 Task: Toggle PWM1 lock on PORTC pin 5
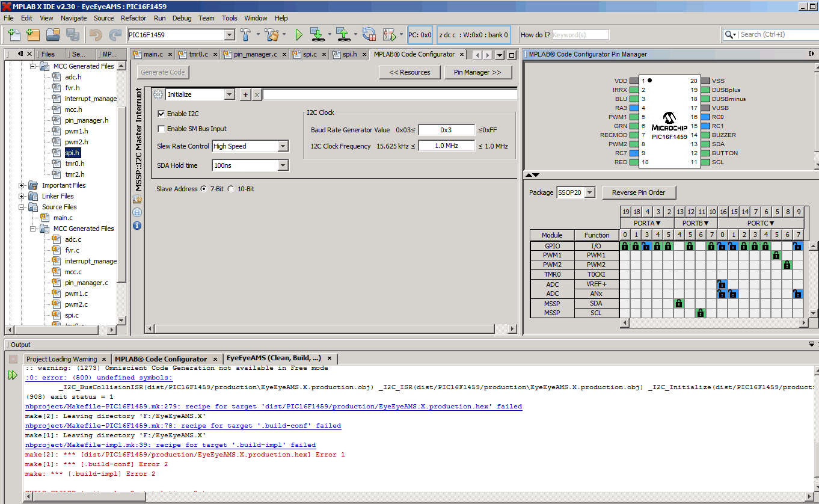(x=776, y=255)
